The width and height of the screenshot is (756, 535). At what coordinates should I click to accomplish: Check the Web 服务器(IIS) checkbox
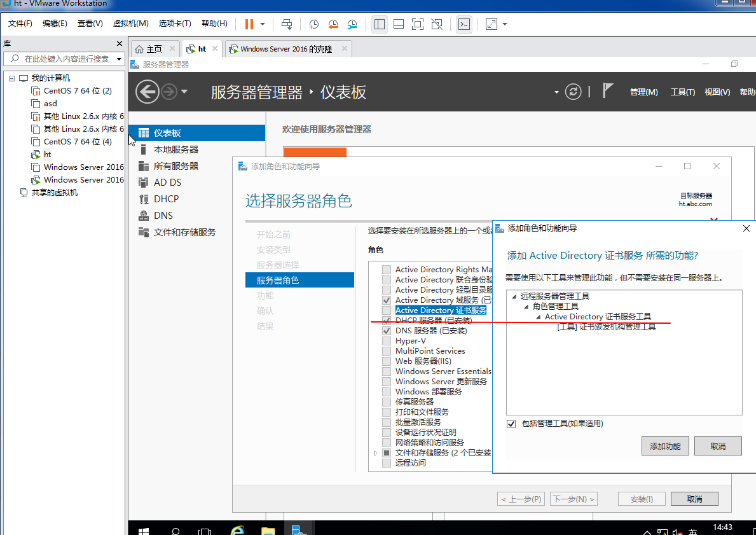[386, 361]
